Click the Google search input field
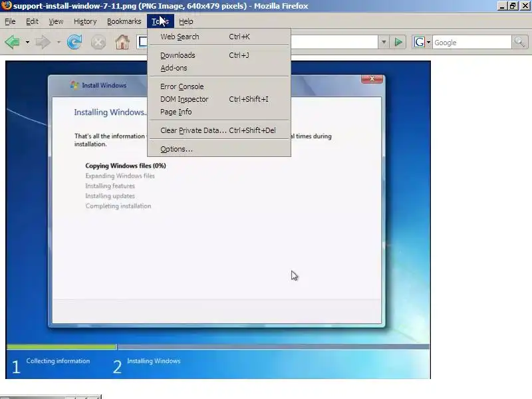 (471, 43)
